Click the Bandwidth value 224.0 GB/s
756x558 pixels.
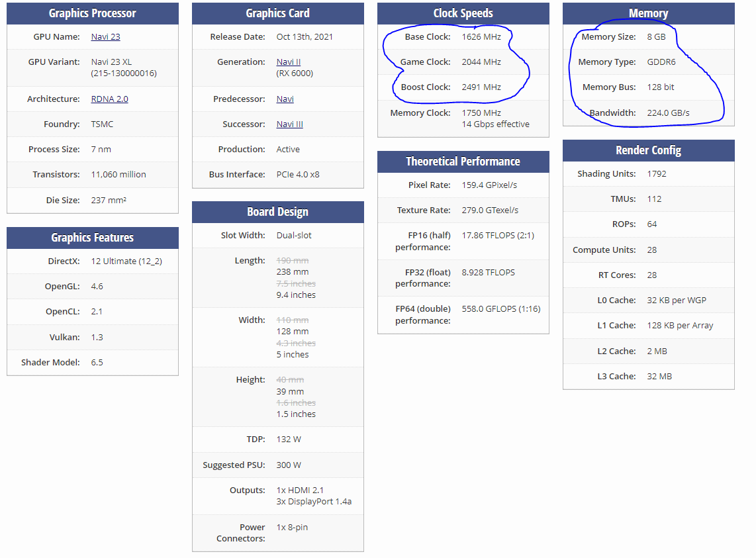coord(668,113)
